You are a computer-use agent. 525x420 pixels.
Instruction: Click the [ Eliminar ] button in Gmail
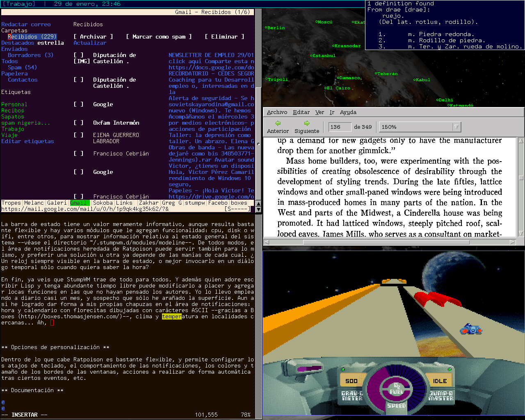pyautogui.click(x=224, y=37)
